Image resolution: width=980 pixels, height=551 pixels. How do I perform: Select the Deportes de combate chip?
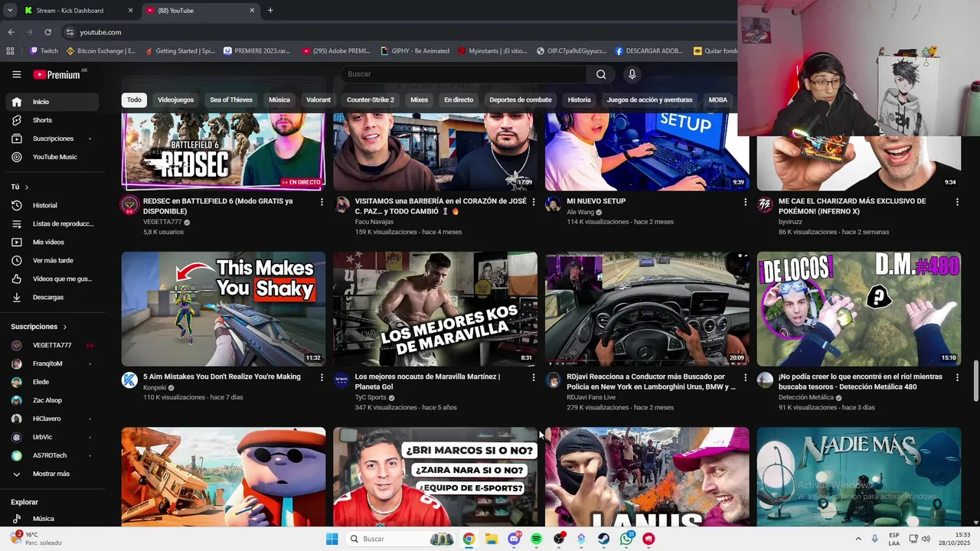[x=521, y=100]
